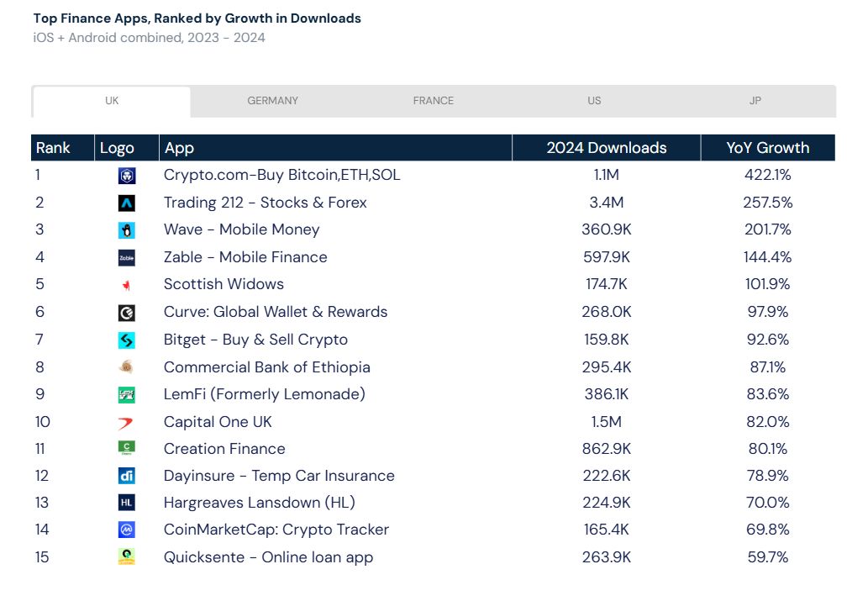This screenshot has width=868, height=601.
Task: Click the Commercial Bank of Ethiopia logo
Action: [x=127, y=367]
